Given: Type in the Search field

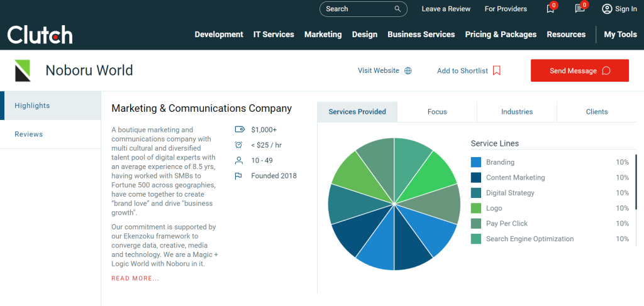Looking at the screenshot, I should [x=357, y=9].
